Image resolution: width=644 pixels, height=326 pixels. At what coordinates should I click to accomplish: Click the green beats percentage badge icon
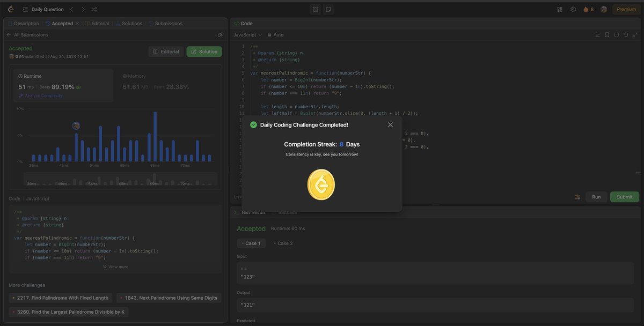tap(78, 87)
